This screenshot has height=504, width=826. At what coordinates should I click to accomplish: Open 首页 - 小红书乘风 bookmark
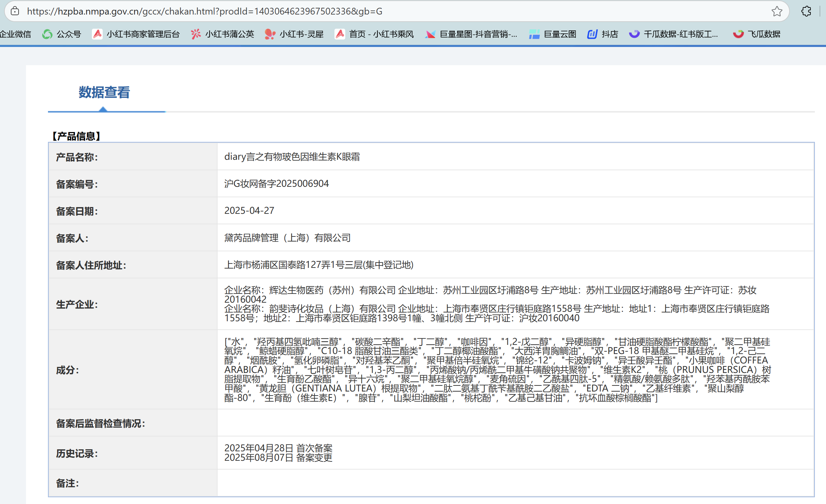point(374,34)
